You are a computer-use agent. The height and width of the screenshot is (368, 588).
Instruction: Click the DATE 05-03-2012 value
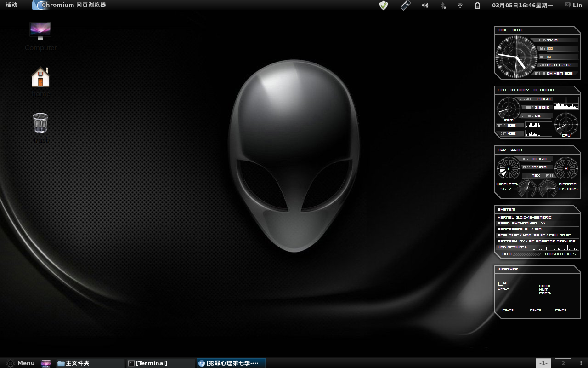(559, 65)
